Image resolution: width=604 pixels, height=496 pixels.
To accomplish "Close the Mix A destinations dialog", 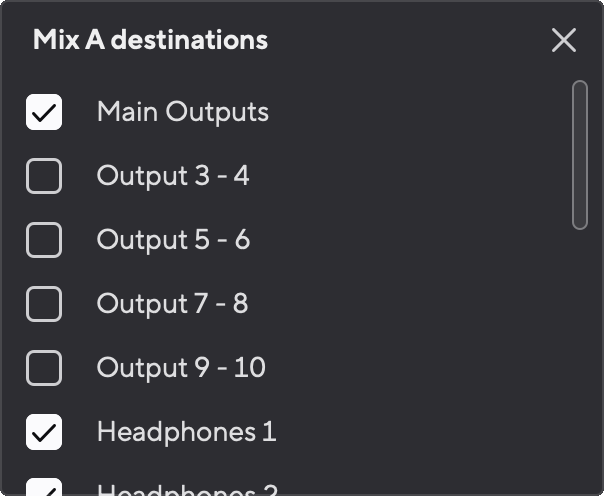I will [x=564, y=40].
